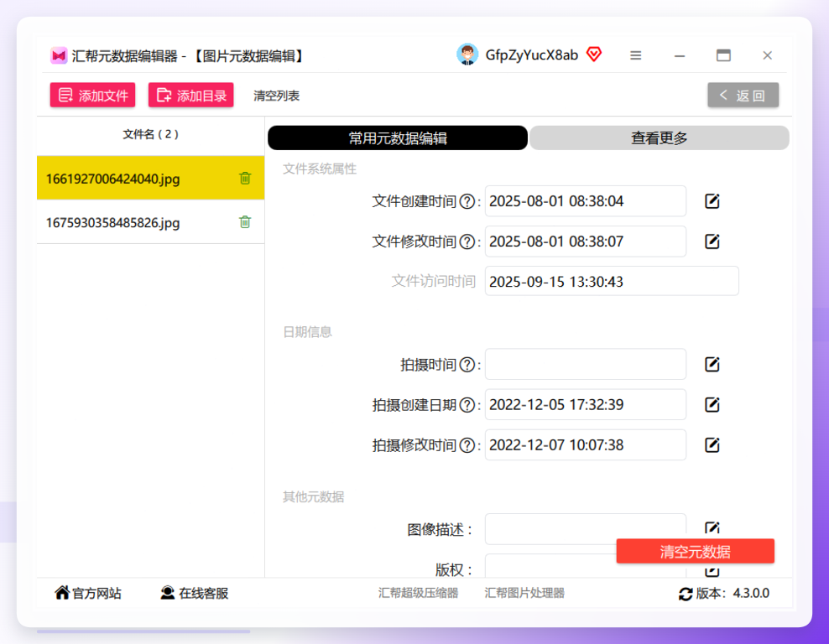Select file 1675930358485826.jpg in list
The image size is (829, 644).
[151, 222]
